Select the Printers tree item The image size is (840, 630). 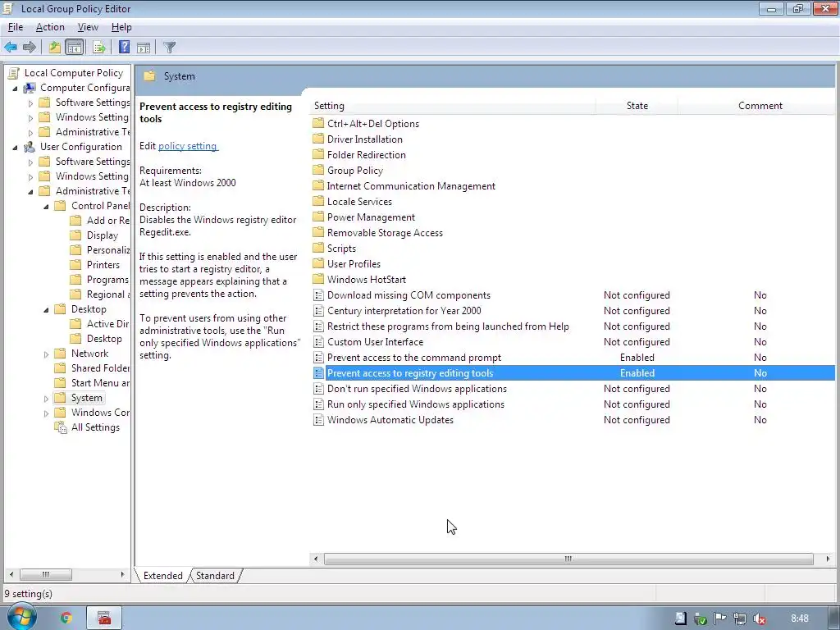pyautogui.click(x=103, y=265)
